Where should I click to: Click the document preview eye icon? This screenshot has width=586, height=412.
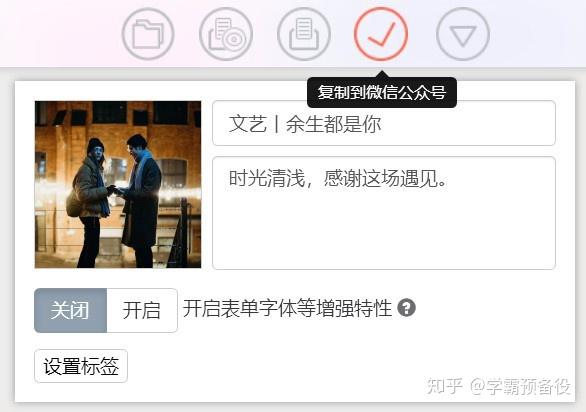click(226, 34)
